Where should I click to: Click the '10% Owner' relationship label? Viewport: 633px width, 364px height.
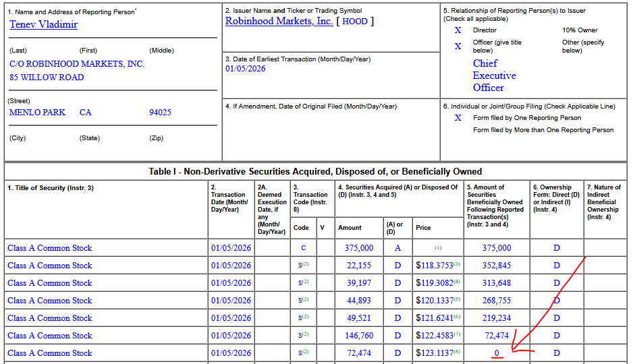pos(580,30)
